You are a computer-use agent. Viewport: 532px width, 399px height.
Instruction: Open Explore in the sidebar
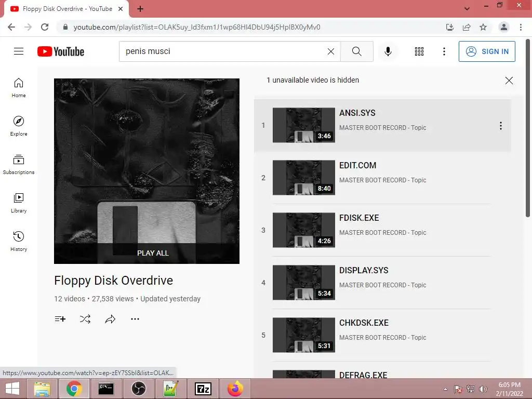[19, 126]
